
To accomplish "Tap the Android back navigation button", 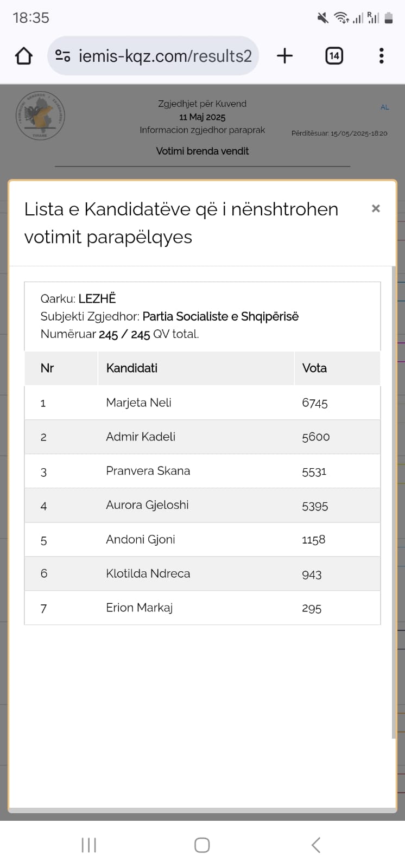I will coord(316,845).
